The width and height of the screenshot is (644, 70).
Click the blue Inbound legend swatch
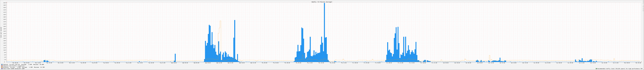[2, 65]
